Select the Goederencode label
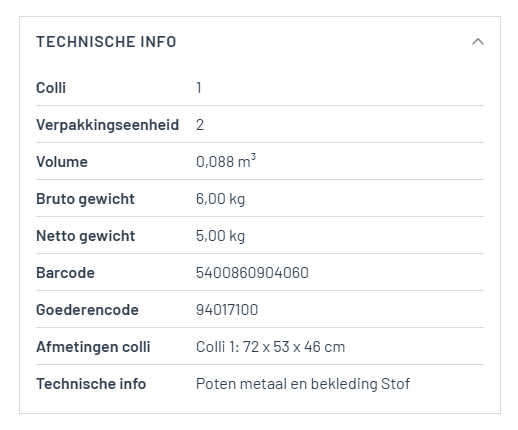Viewport: 518px width, 430px height. click(87, 310)
